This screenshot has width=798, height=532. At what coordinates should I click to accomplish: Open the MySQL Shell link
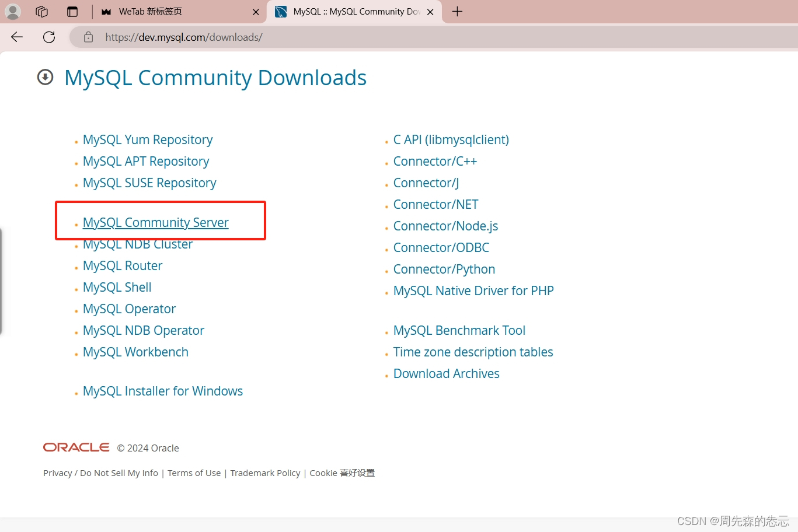pyautogui.click(x=117, y=288)
